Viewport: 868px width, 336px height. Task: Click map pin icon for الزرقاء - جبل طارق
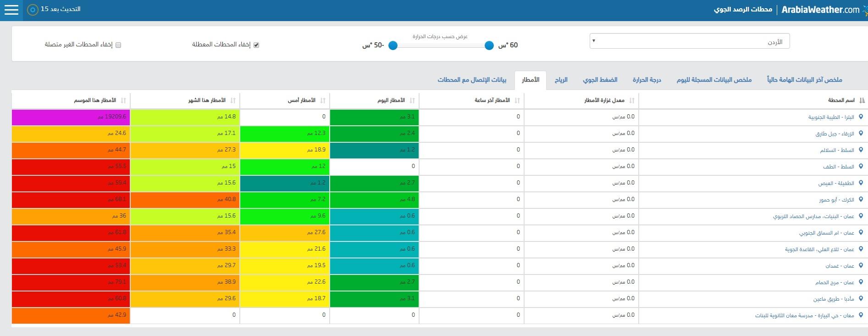click(861, 134)
